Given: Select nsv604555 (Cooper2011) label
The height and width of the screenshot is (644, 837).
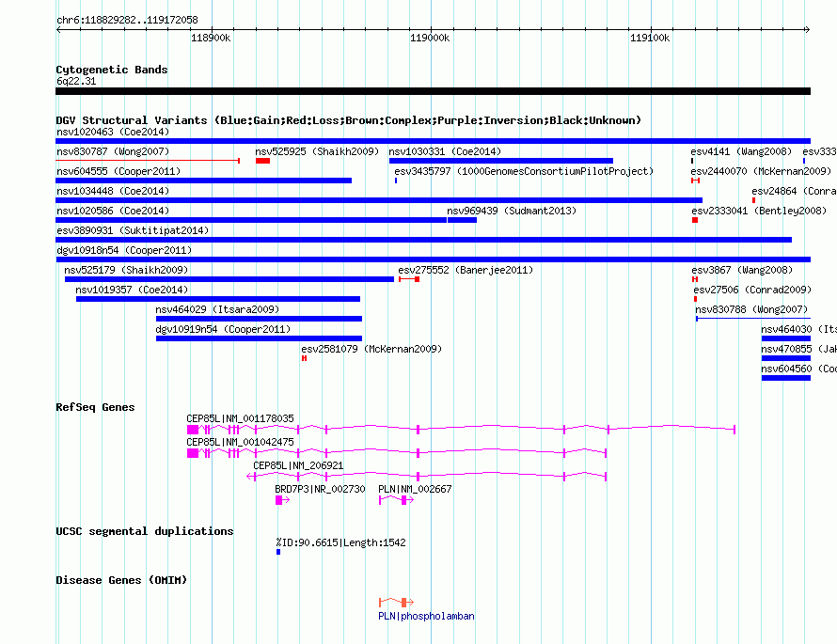Looking at the screenshot, I should pyautogui.click(x=118, y=171).
